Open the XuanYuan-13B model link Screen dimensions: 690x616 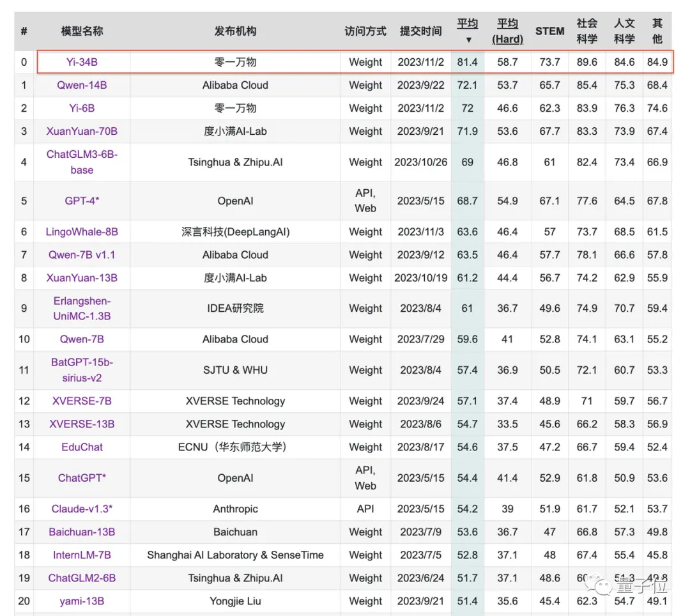pos(82,277)
